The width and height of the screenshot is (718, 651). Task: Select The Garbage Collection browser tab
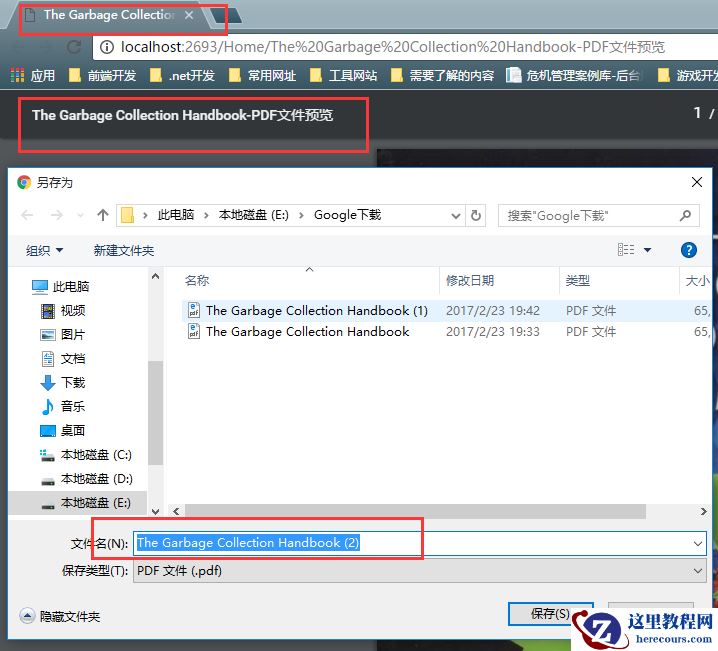point(109,15)
